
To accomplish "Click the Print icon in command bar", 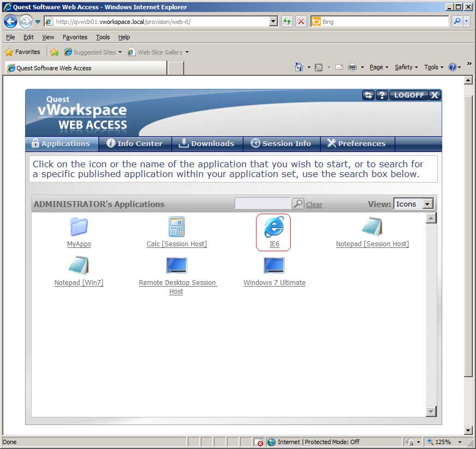I will click(x=352, y=67).
